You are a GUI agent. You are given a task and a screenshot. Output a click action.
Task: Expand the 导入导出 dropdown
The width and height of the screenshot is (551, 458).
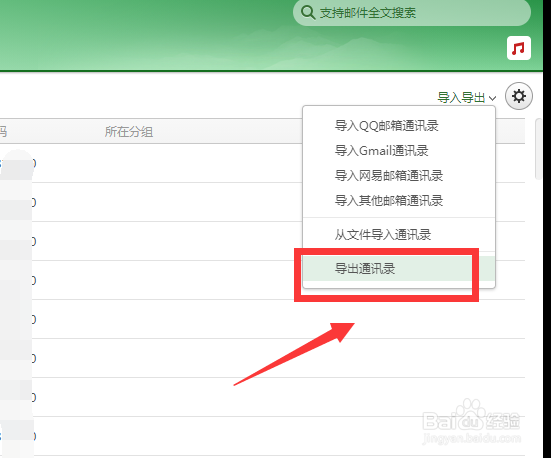467,97
